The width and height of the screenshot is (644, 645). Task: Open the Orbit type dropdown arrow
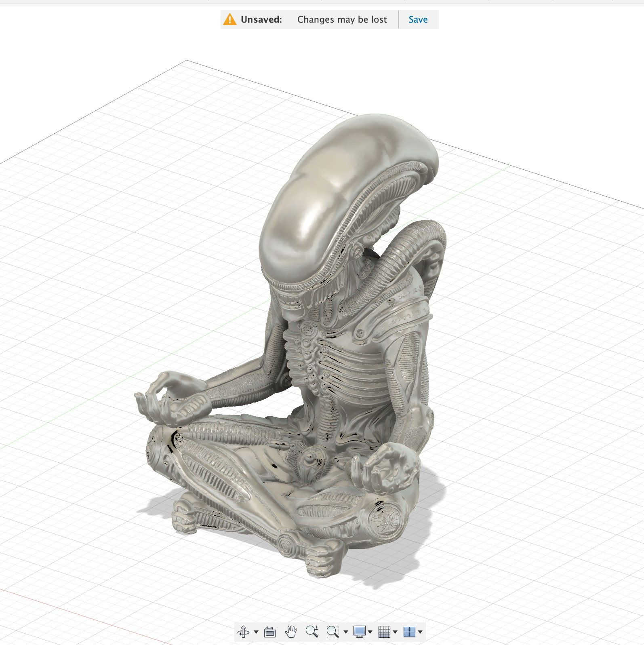pyautogui.click(x=256, y=632)
